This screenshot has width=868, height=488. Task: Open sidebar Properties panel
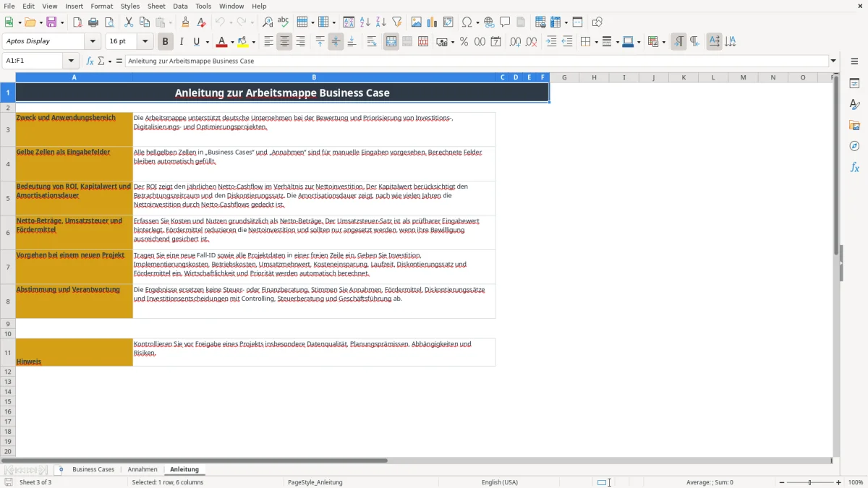point(854,83)
